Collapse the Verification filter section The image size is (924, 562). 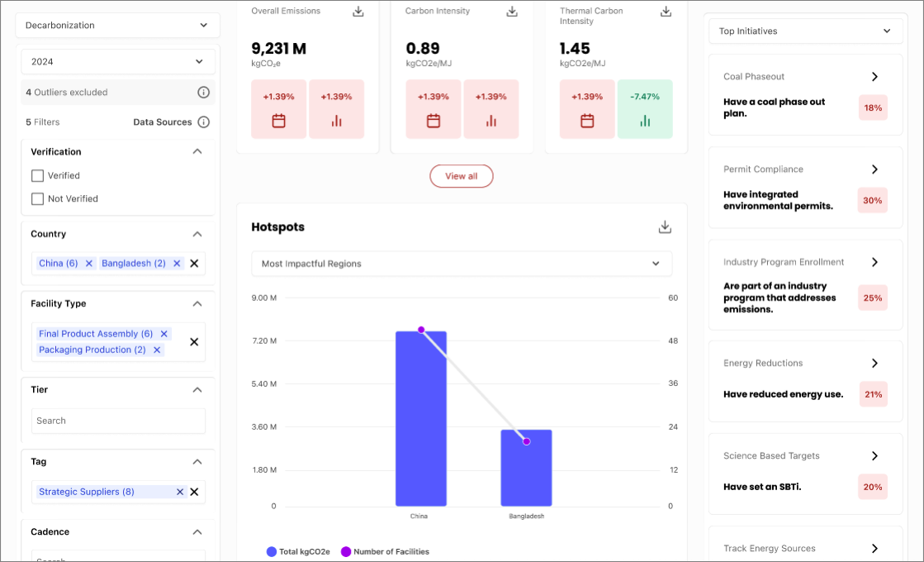click(197, 151)
